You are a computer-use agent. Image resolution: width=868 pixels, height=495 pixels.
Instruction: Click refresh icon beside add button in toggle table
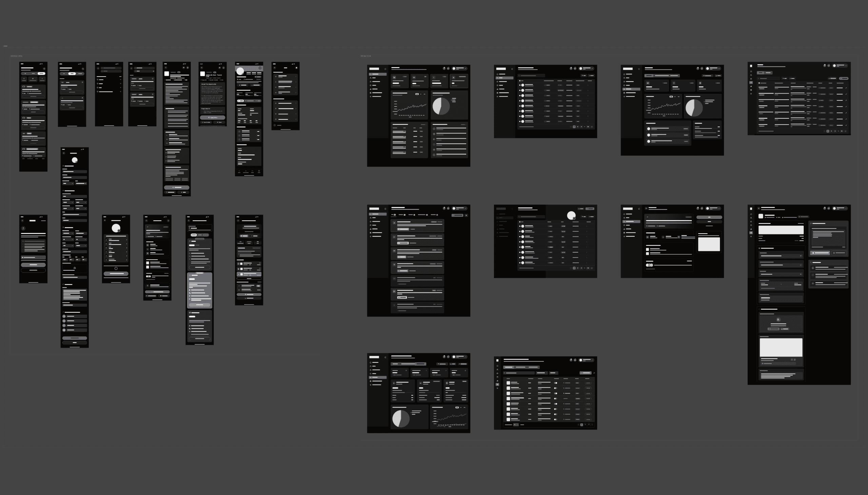coord(594,373)
